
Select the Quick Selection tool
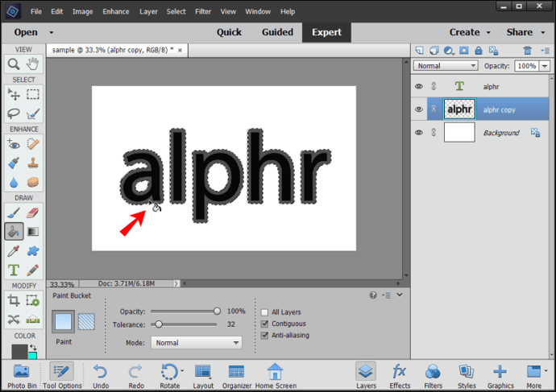point(32,113)
